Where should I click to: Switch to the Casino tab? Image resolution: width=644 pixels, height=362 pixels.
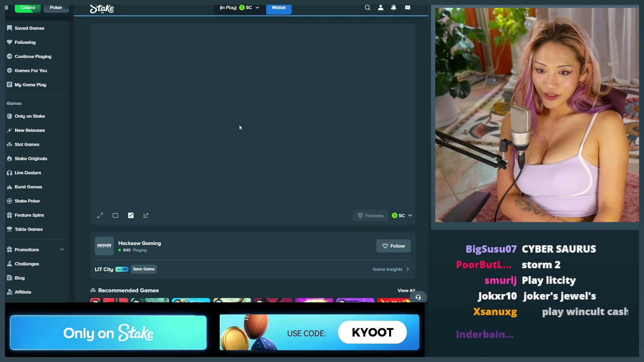tap(28, 8)
